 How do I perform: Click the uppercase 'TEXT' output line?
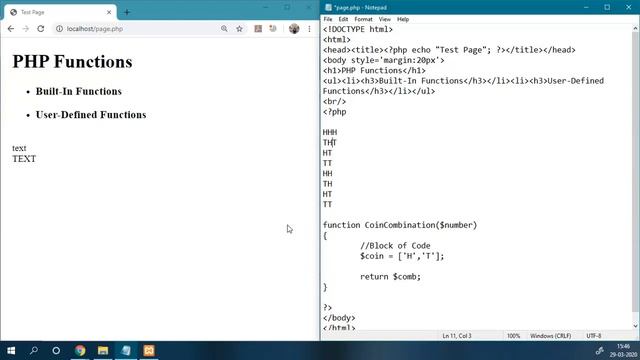coord(24,159)
